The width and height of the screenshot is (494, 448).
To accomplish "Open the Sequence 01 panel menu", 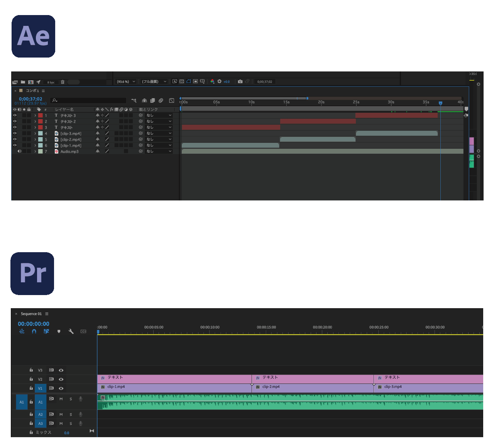I will 47,314.
